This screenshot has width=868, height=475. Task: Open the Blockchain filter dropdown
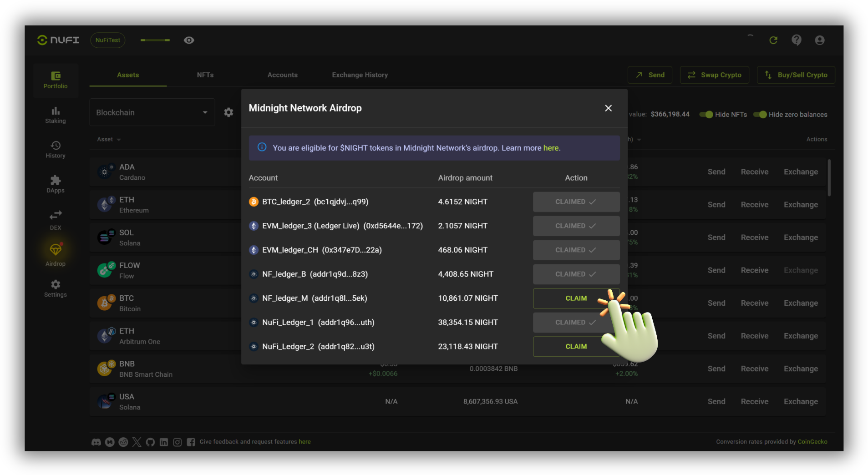[152, 112]
